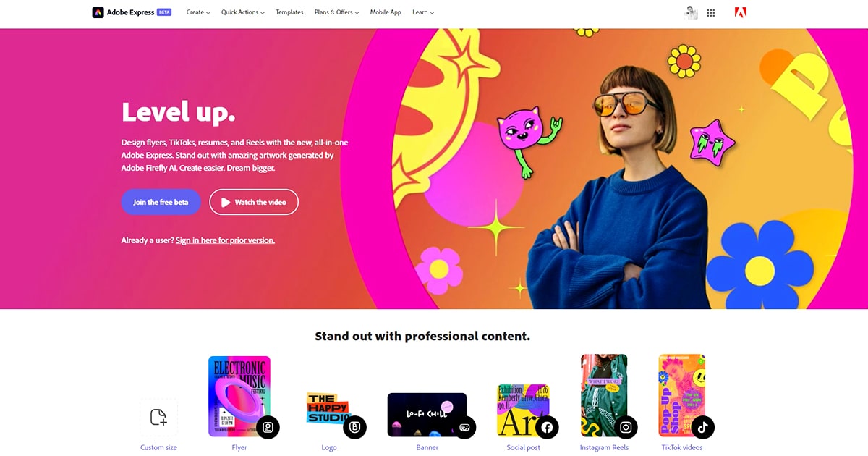
Task: Expand the Create dropdown menu
Action: 198,12
